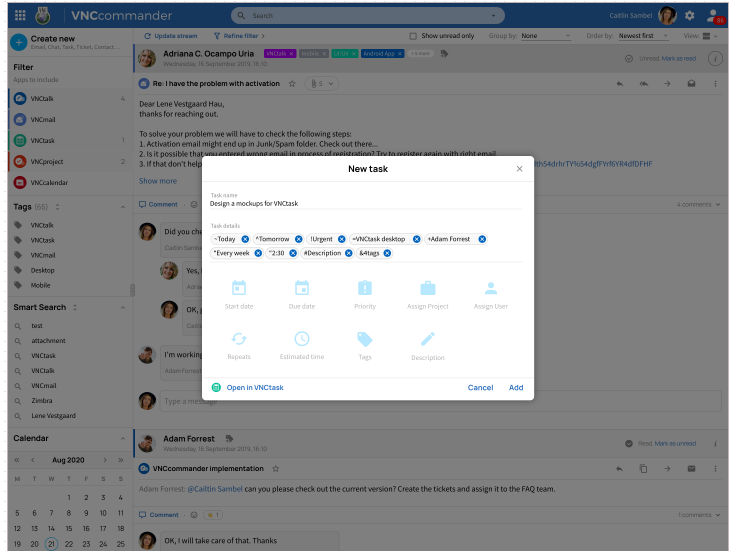Click the Assign Project briefcase icon
Image resolution: width=731 pixels, height=551 pixels.
click(427, 288)
